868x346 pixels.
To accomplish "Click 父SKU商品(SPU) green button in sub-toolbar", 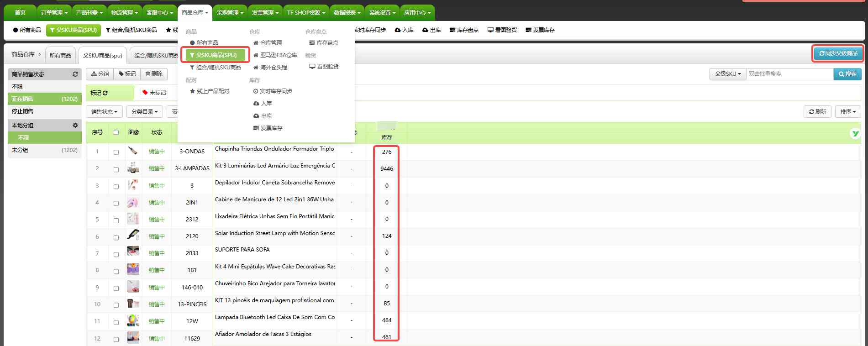I will (x=74, y=30).
